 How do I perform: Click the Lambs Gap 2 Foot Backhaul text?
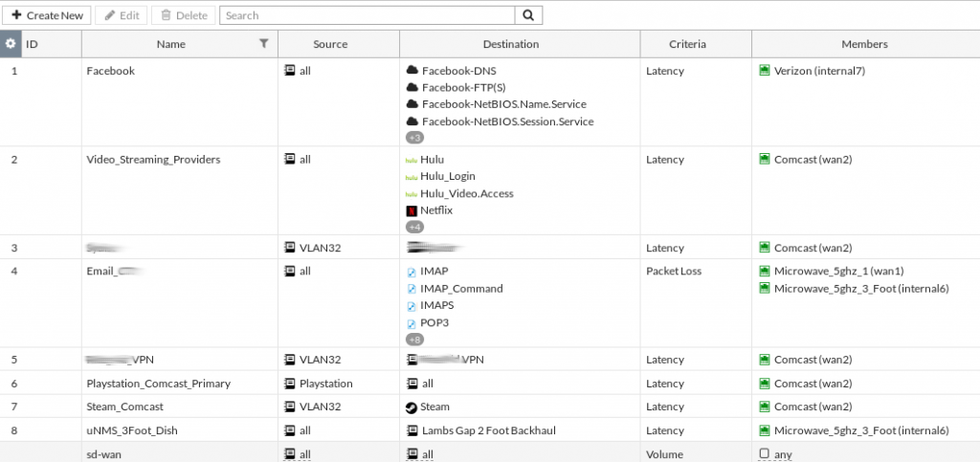pos(489,430)
